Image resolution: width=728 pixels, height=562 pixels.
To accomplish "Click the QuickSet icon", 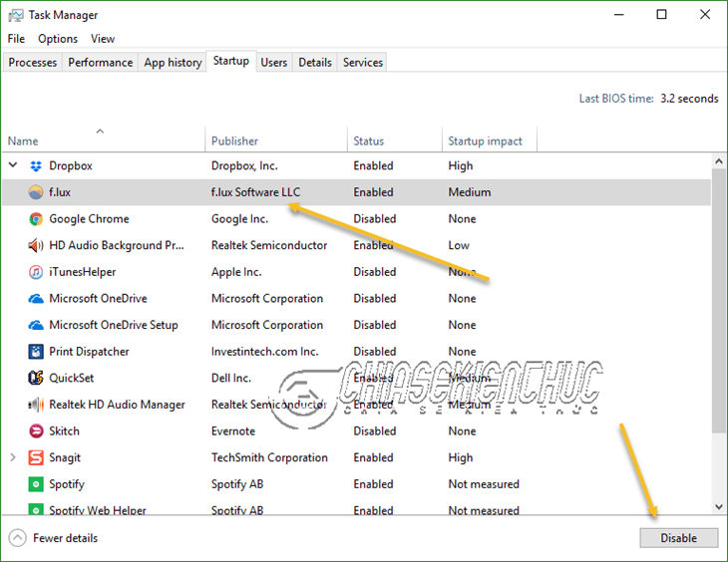I will click(x=36, y=378).
